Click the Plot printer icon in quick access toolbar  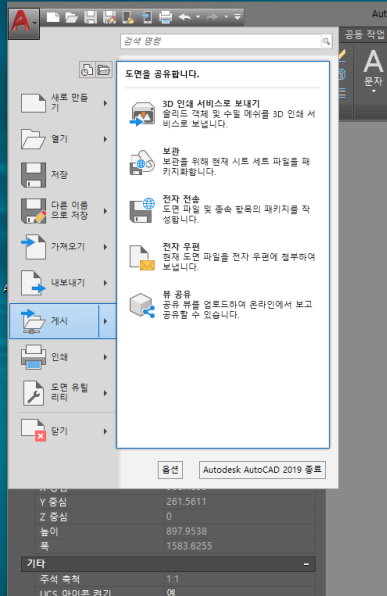click(x=165, y=17)
